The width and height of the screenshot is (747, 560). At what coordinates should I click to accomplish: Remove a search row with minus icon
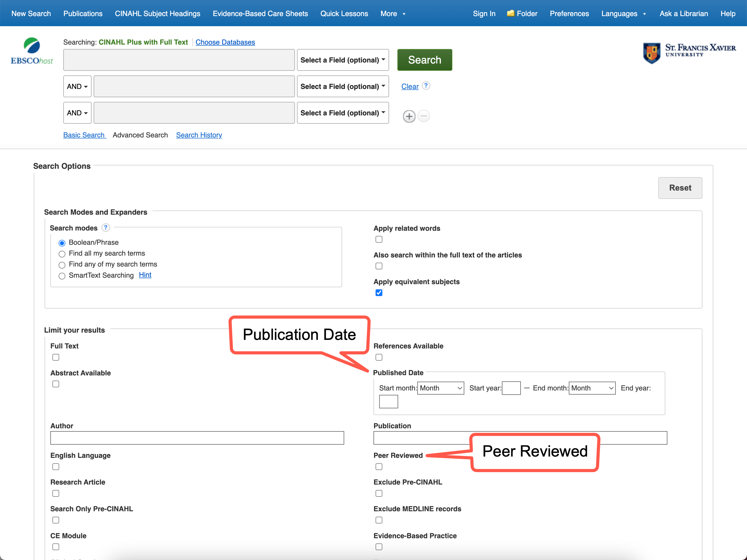(424, 116)
